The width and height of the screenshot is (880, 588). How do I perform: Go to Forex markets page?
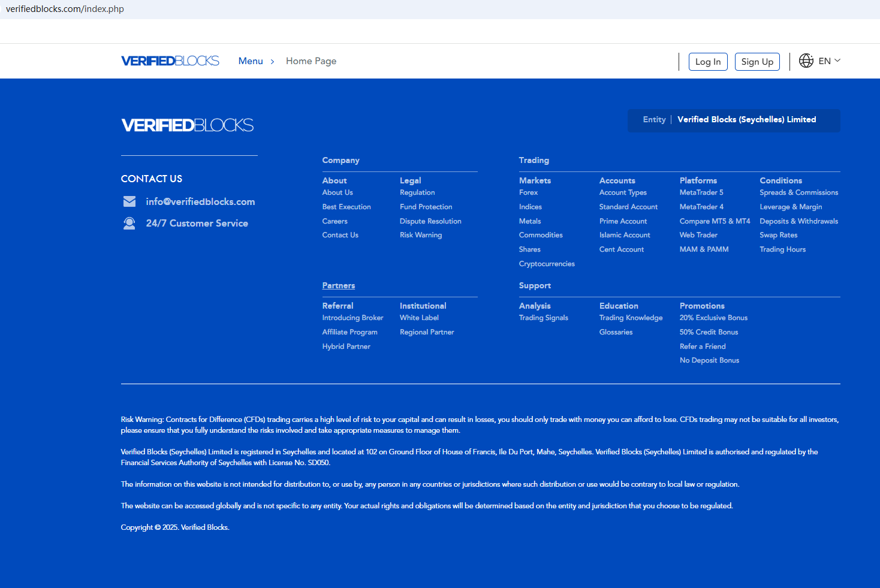(528, 192)
